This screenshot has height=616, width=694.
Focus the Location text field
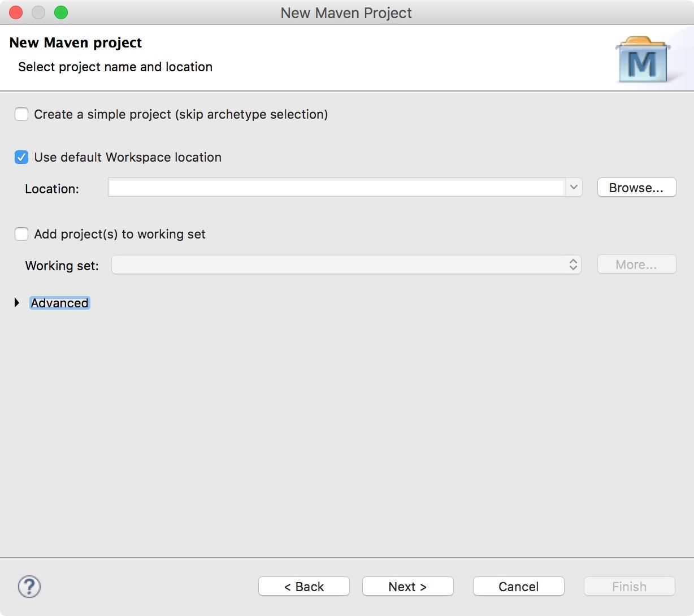click(336, 188)
